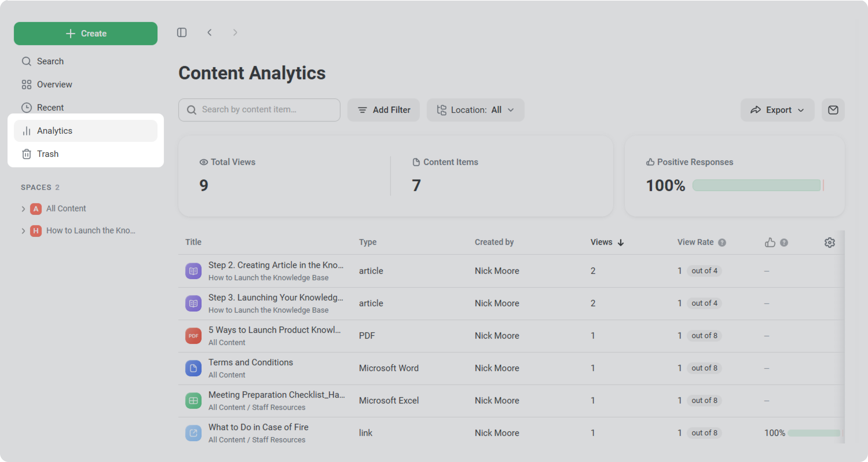Click the email envelope icon button

(833, 110)
